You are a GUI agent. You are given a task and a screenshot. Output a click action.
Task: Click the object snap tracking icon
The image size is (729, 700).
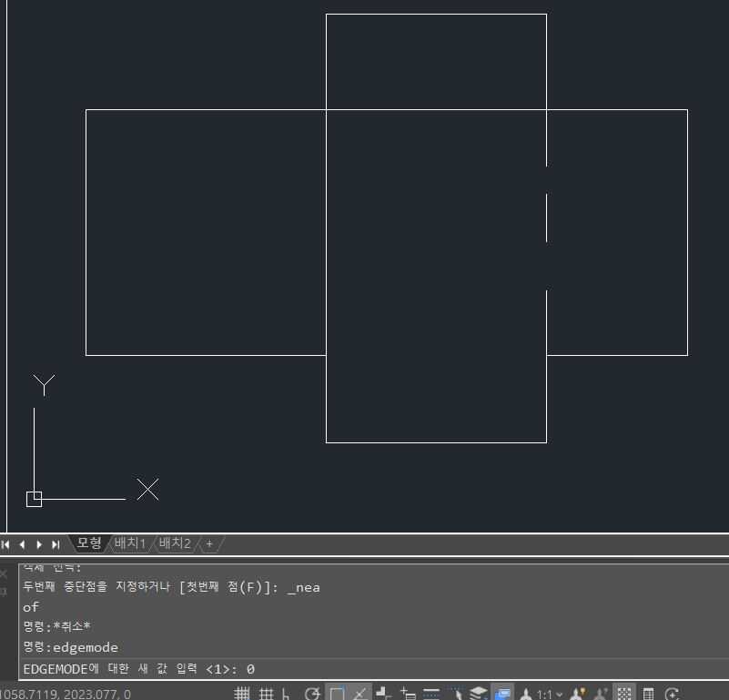click(359, 695)
